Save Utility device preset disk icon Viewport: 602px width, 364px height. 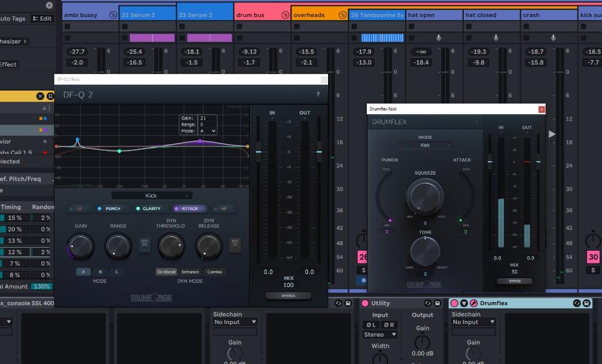coord(437,303)
